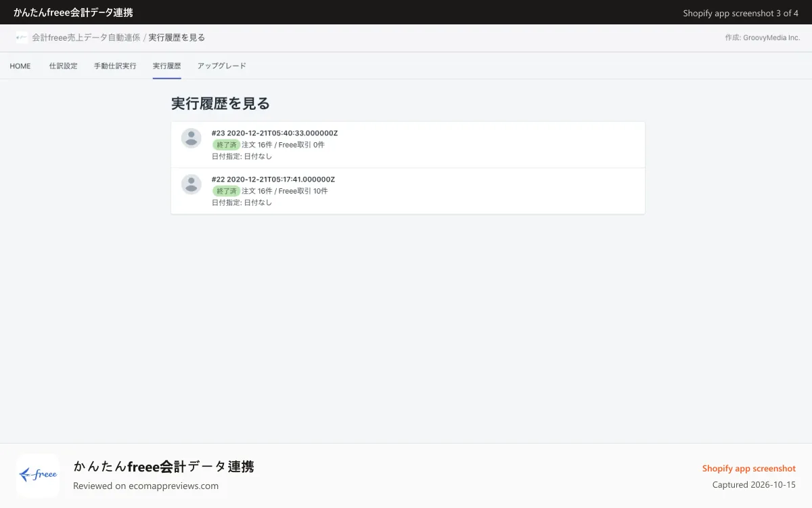Click the 作成: GroovyMedia Inc. label
812x508 pixels.
[762, 38]
